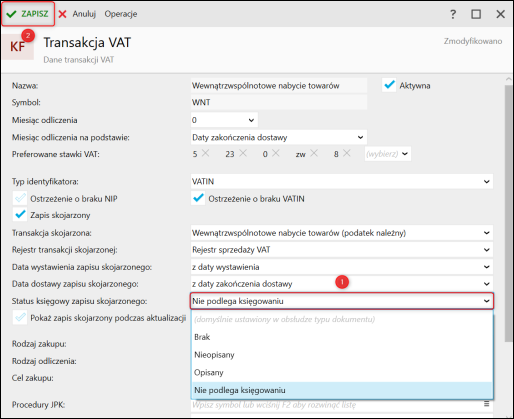Choose Brak from the status list

tap(342, 337)
